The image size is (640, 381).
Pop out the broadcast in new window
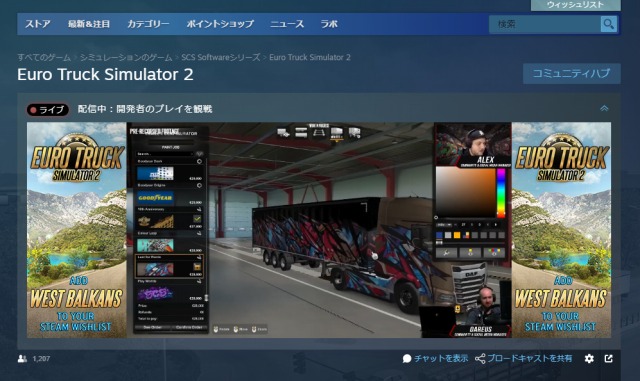(x=609, y=359)
